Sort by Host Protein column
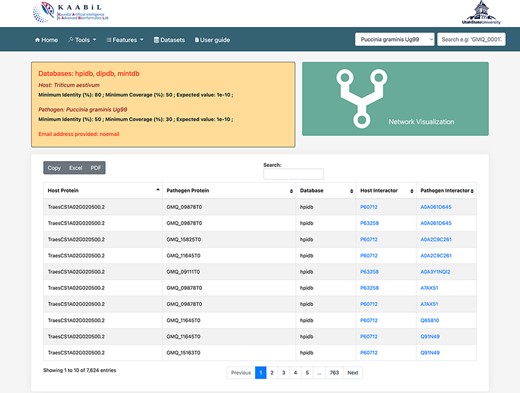520x393 pixels. (x=103, y=191)
